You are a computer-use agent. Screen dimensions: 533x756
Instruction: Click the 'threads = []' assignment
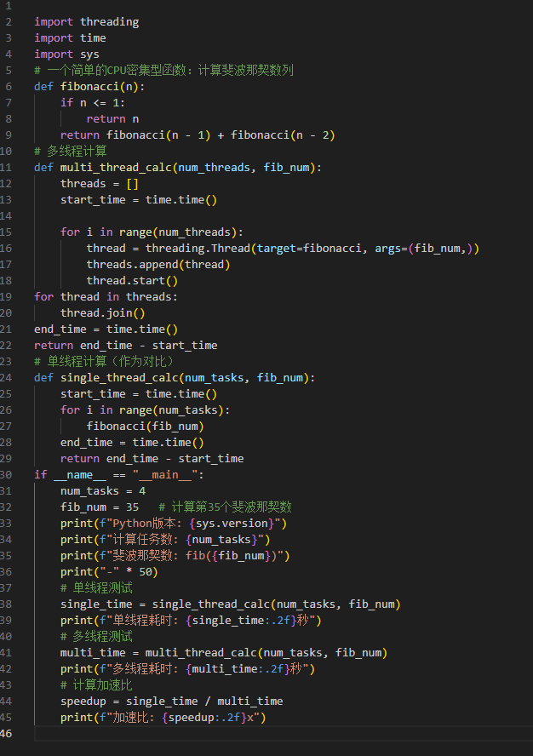click(x=100, y=183)
